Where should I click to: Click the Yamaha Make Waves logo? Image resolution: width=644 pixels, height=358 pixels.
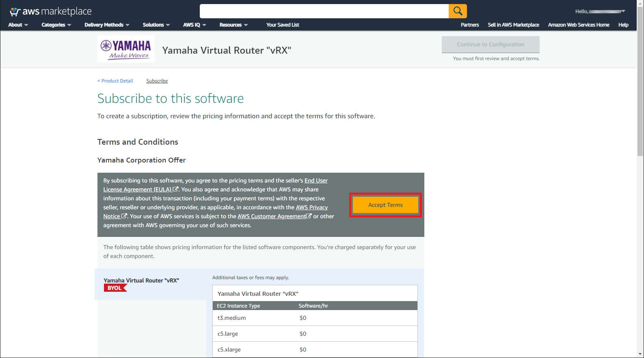click(x=126, y=49)
